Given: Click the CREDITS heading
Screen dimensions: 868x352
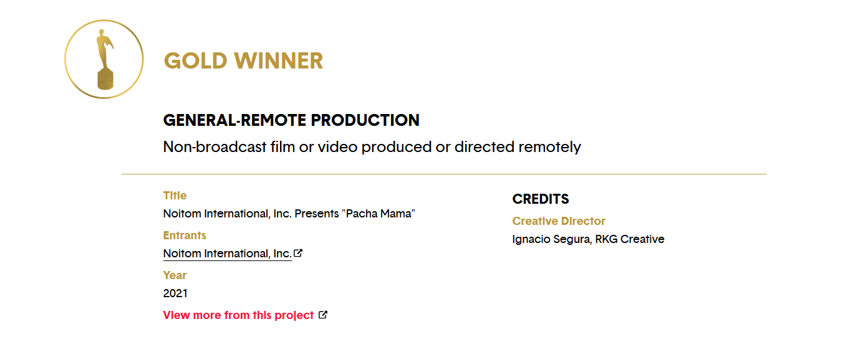Looking at the screenshot, I should coord(541,199).
